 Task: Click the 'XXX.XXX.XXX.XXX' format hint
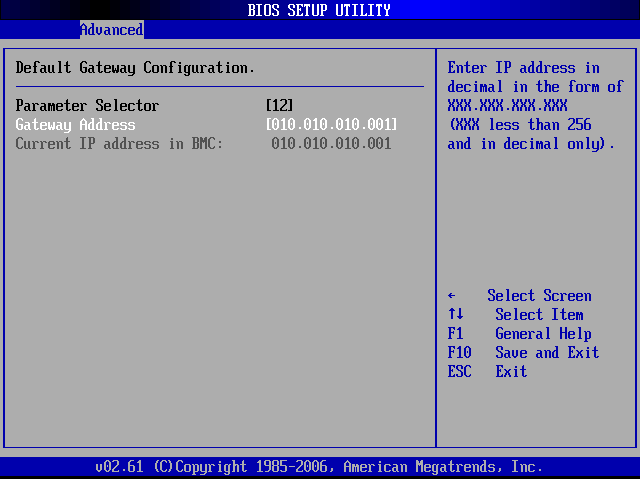pos(507,106)
